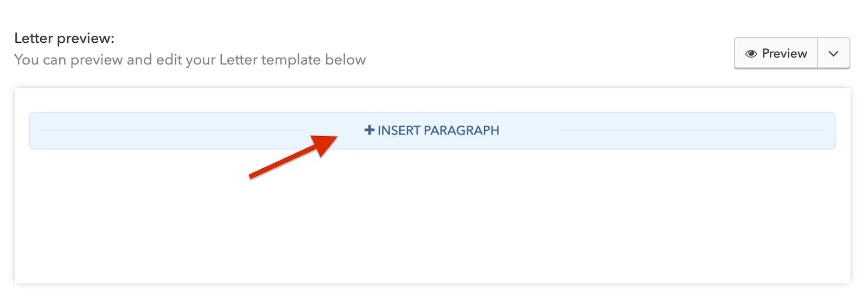This screenshot has height=300, width=868.
Task: Click the left divider line of insert bar
Action: tap(174, 131)
